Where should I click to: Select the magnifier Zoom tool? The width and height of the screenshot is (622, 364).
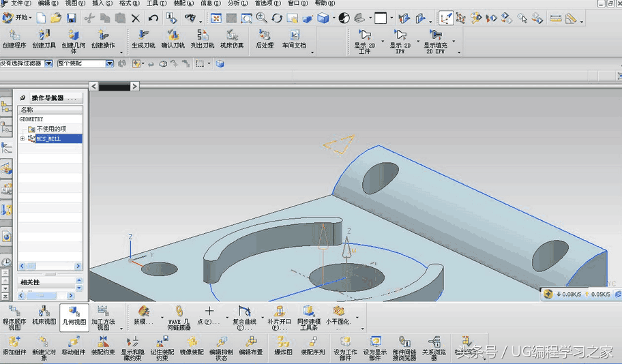coord(261,18)
